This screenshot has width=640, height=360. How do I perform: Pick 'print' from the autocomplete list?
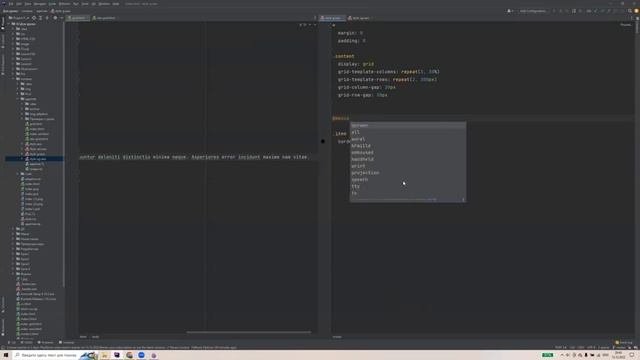[407, 166]
